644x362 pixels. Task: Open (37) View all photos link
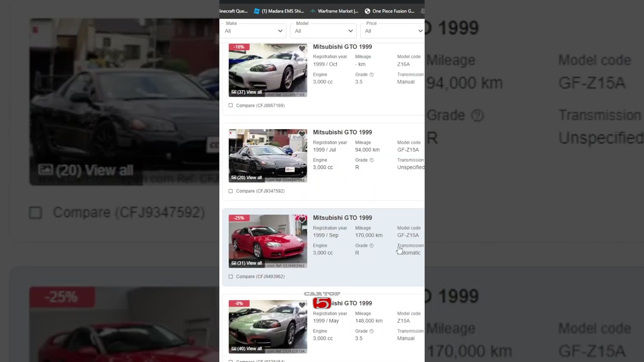[x=247, y=92]
